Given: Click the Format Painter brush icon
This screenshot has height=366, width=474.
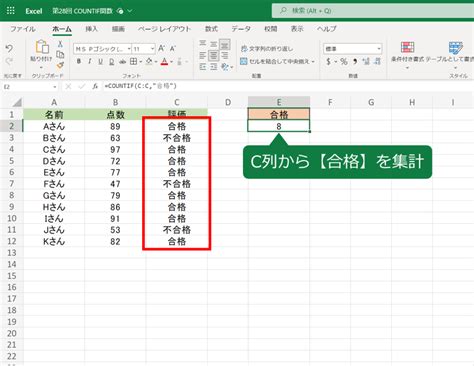Looking at the screenshot, I should point(60,66).
